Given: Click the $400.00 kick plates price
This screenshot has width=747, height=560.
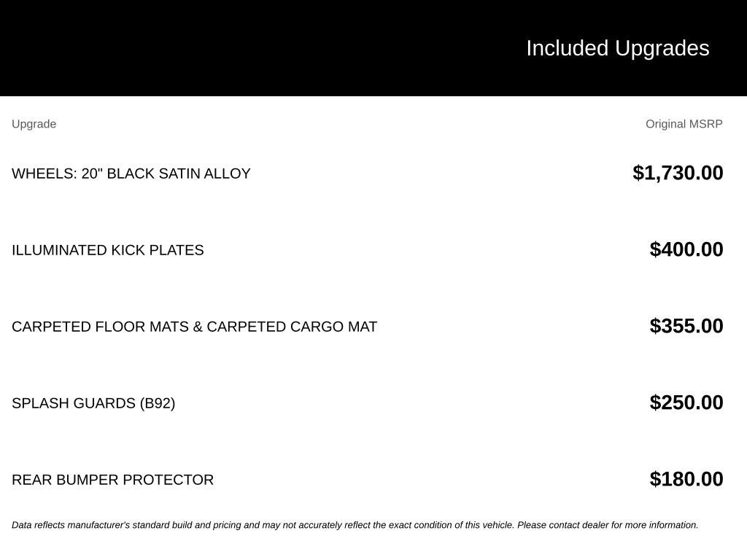Looking at the screenshot, I should pos(686,249).
